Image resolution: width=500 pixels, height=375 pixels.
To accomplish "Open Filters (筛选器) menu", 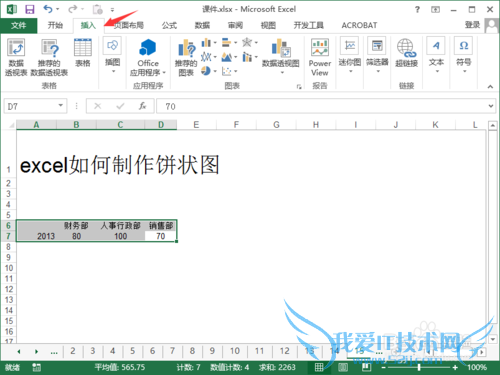I will 377,55.
